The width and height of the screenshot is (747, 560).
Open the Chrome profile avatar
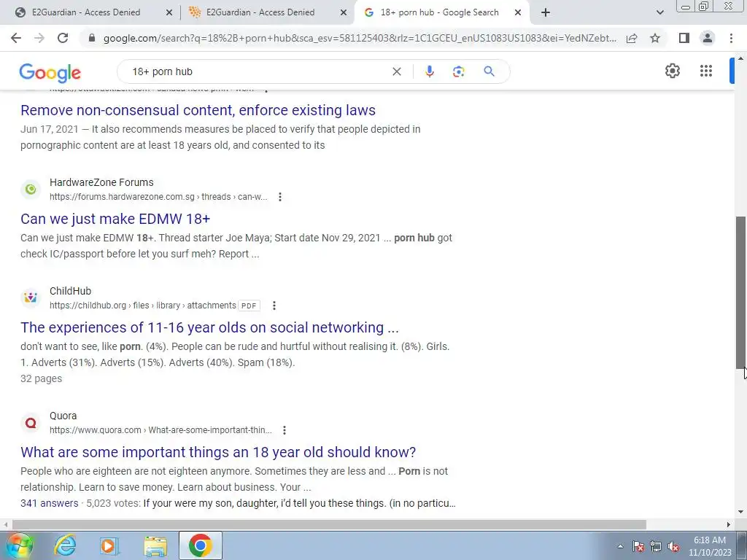tap(708, 38)
